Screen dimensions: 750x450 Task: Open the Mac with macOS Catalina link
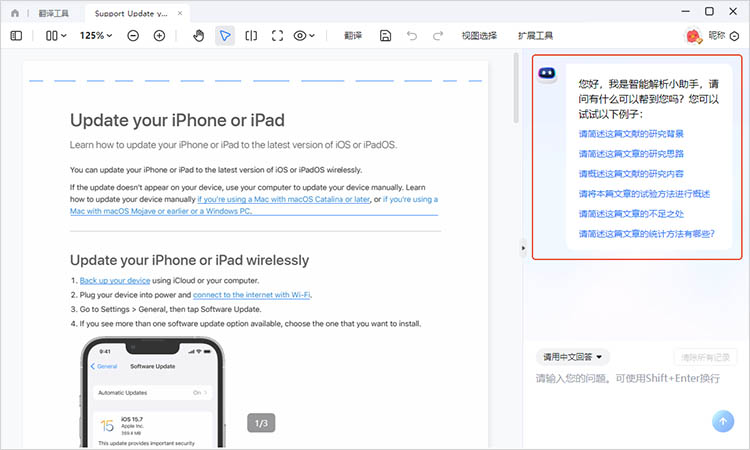pyautogui.click(x=283, y=199)
